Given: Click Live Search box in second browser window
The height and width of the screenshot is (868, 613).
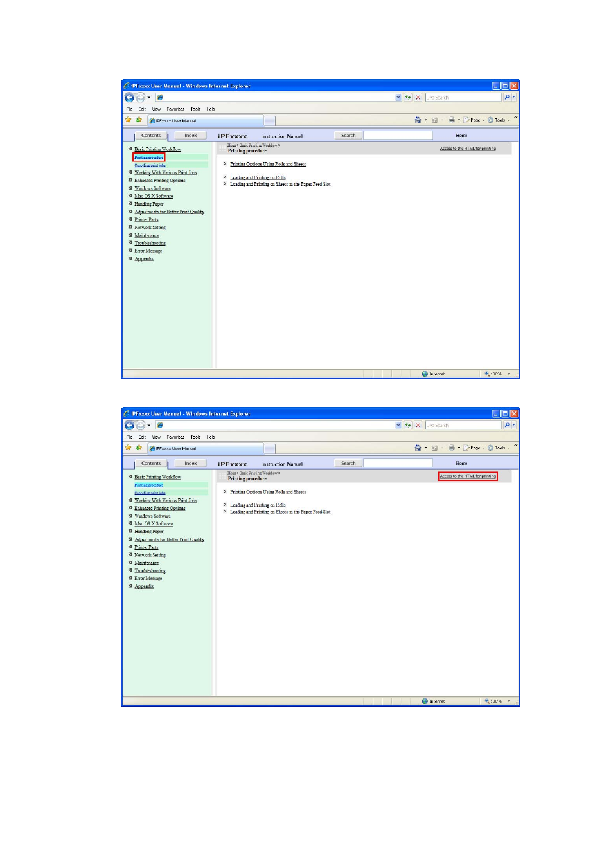Looking at the screenshot, I should pyautogui.click(x=463, y=426).
